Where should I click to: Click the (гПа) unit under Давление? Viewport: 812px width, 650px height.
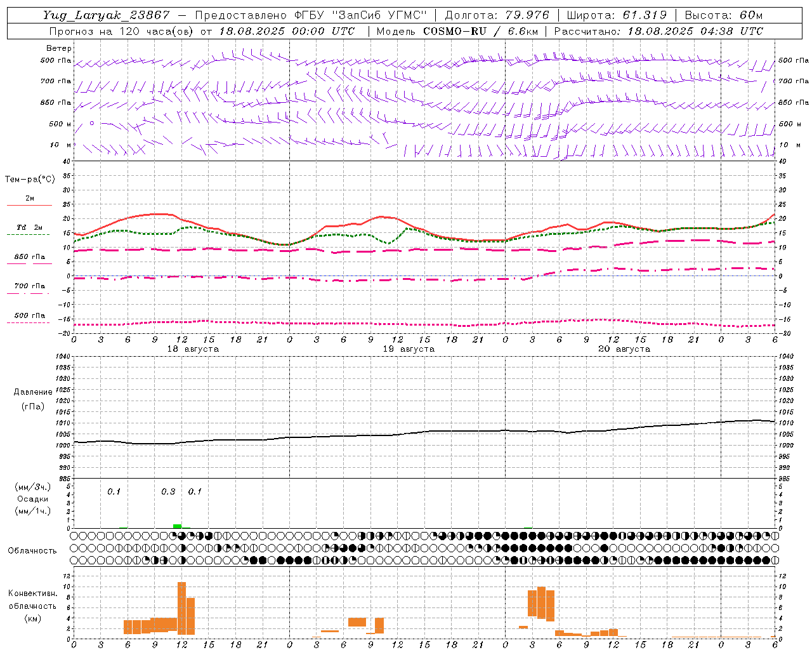33,407
